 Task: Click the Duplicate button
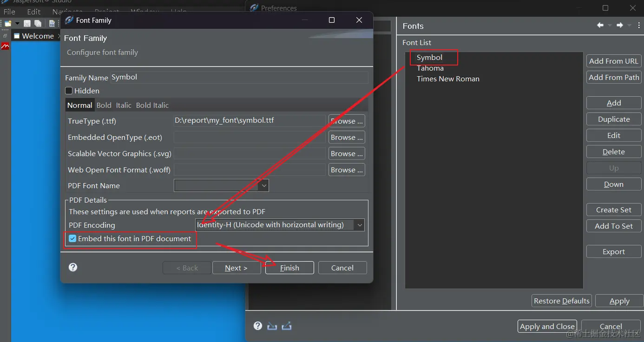(614, 119)
